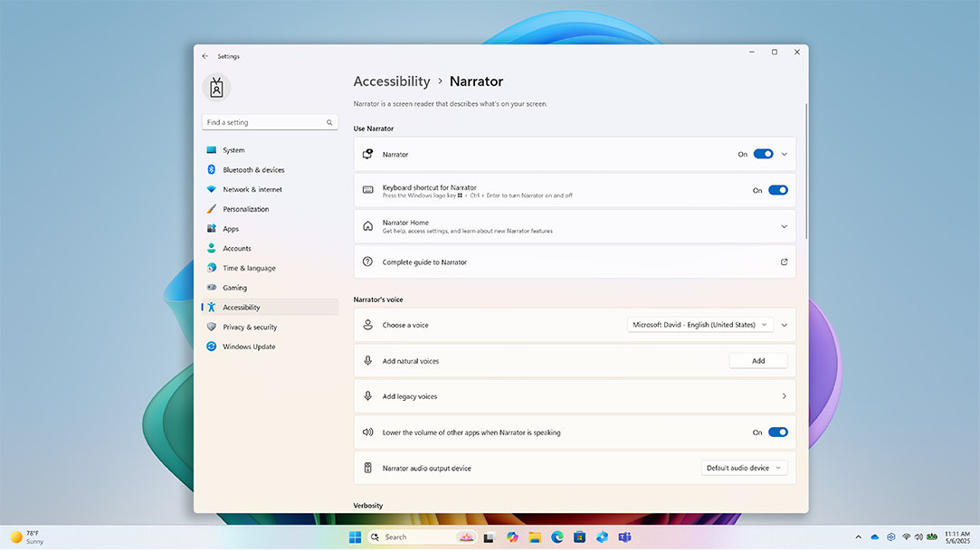Click the person icon beside Choose a voice
The width and height of the screenshot is (980, 551).
click(368, 325)
